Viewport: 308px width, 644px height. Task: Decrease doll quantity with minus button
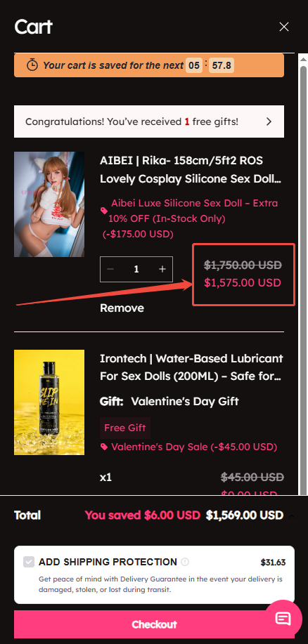[110, 270]
